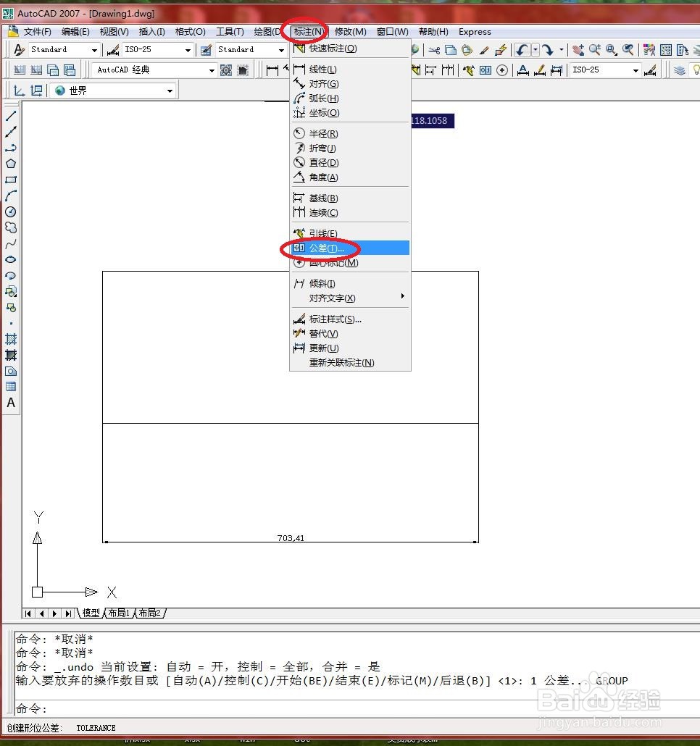The image size is (700, 746).
Task: Click the Workspace Settings gear icon
Action: pyautogui.click(x=226, y=70)
